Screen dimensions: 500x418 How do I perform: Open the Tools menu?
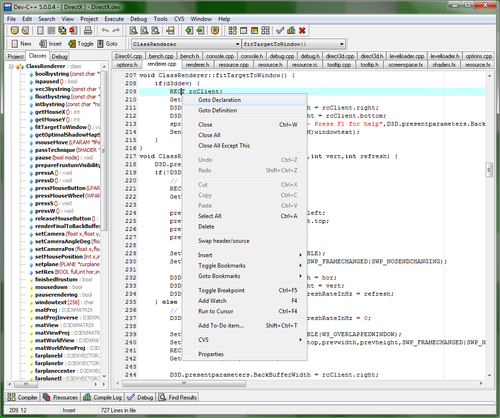pos(160,19)
